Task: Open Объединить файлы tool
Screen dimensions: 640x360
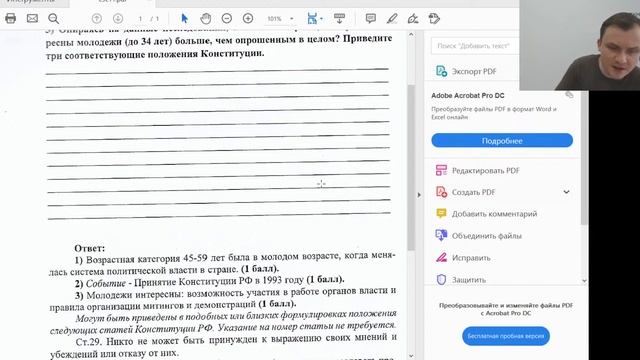Action: [x=487, y=236]
